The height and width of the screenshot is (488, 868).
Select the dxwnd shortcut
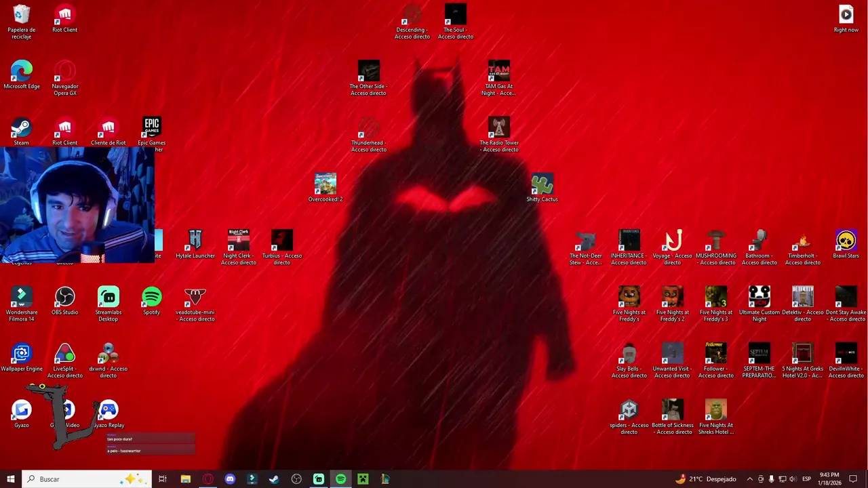tap(108, 361)
